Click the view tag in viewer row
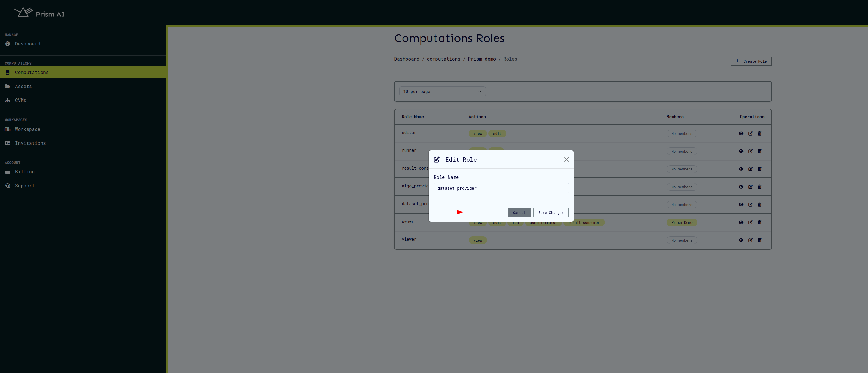 click(477, 240)
